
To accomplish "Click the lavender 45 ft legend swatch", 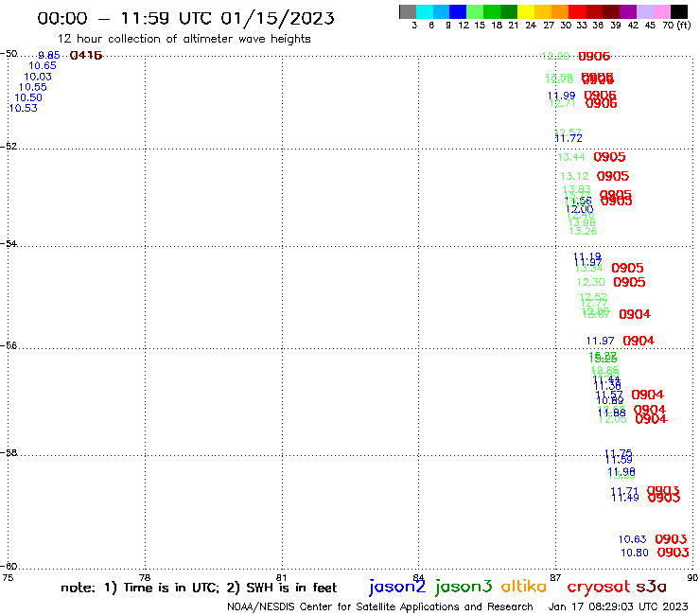I will pos(644,11).
